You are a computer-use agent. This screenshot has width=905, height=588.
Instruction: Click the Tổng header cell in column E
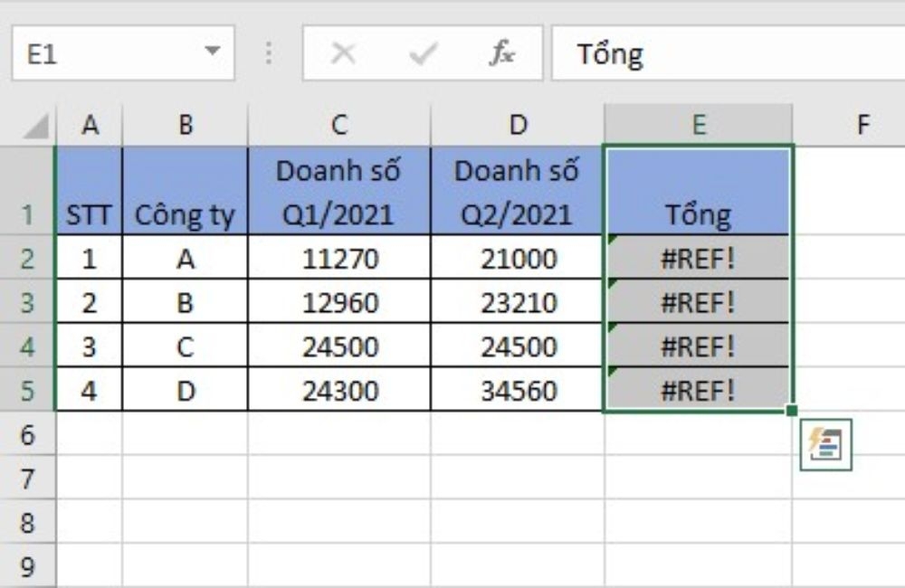[699, 191]
